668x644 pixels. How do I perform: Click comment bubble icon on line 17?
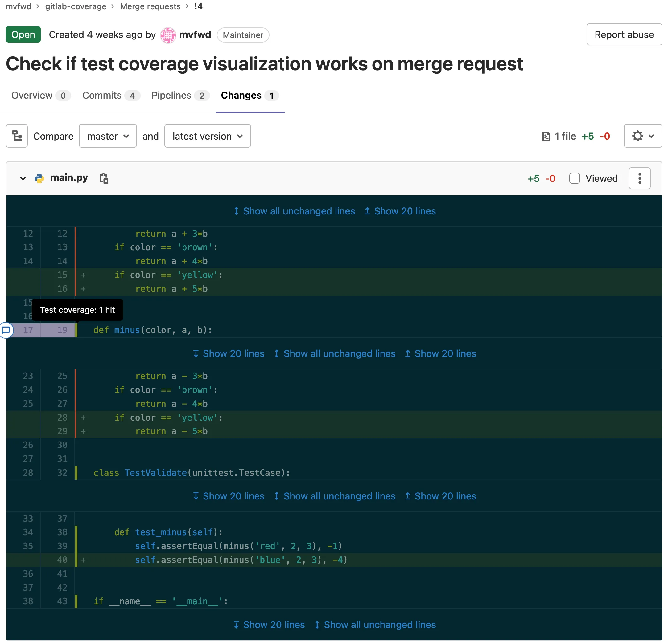pos(6,330)
